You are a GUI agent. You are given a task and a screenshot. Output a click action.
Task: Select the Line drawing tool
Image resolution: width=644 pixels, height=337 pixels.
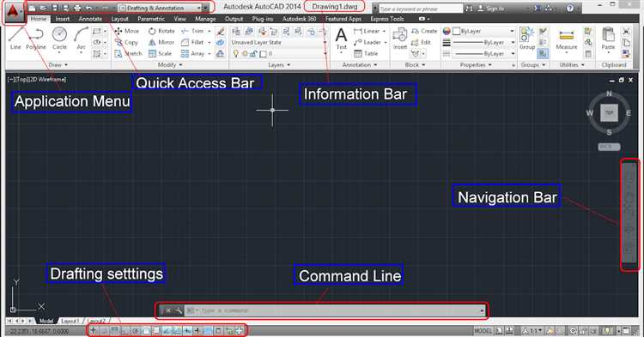click(x=15, y=39)
